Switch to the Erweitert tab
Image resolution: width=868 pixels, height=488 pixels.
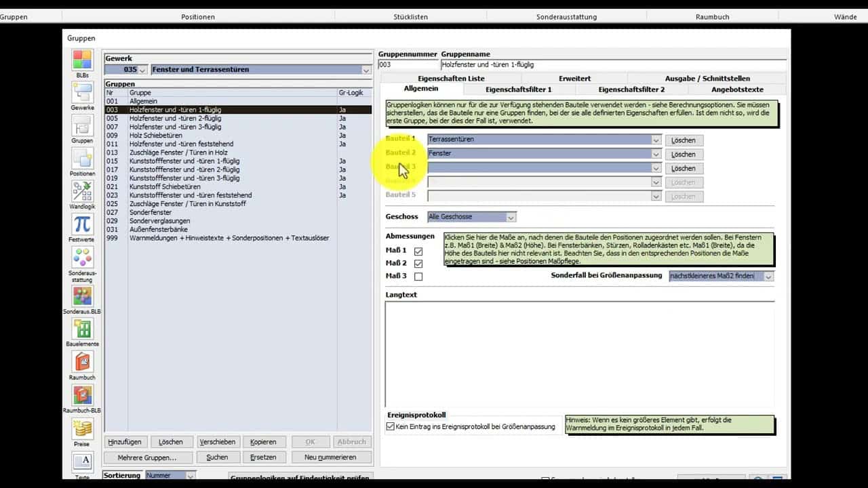tap(575, 79)
